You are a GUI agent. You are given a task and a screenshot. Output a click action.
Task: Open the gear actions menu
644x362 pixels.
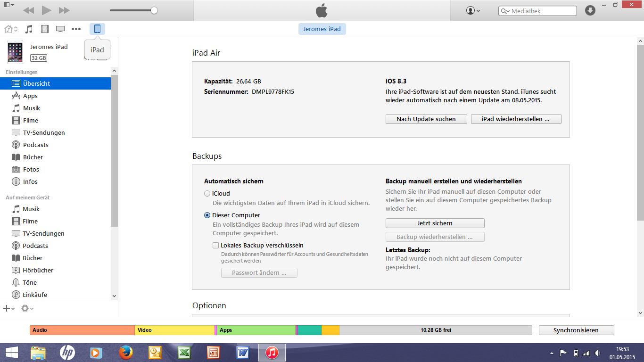(27, 308)
